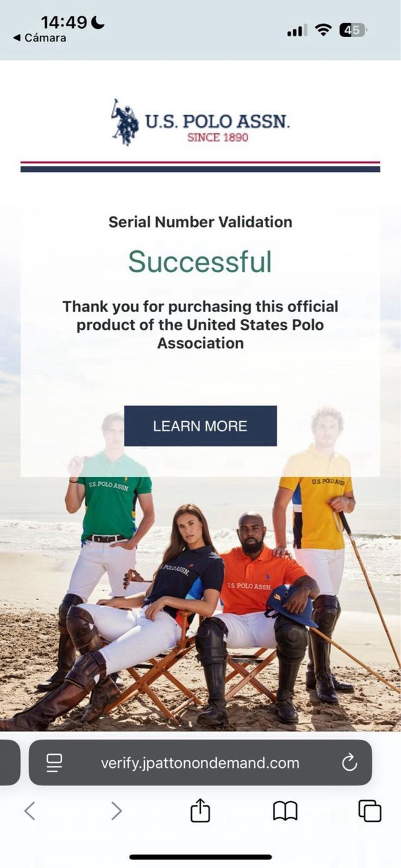Open the bookmarks book icon

pos(285,811)
